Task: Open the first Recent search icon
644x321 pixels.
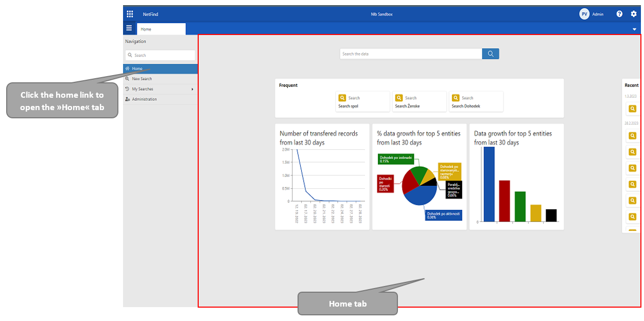Action: 632,109
